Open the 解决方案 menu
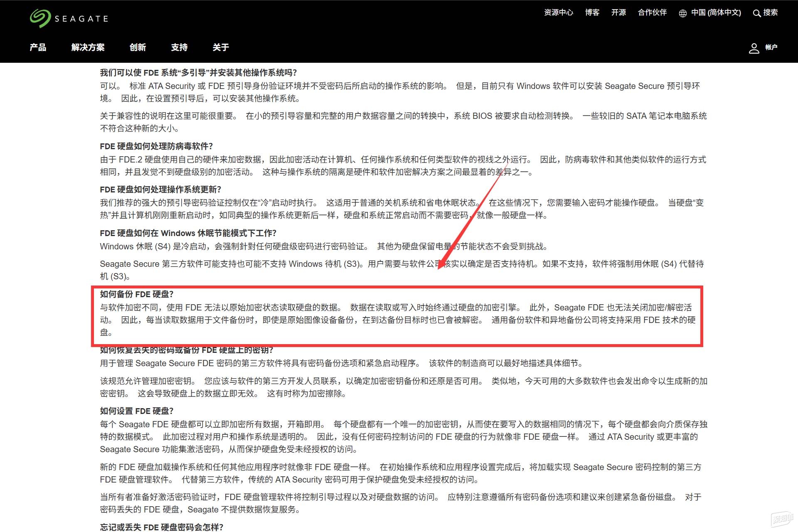Image resolution: width=798 pixels, height=532 pixels. [88, 47]
